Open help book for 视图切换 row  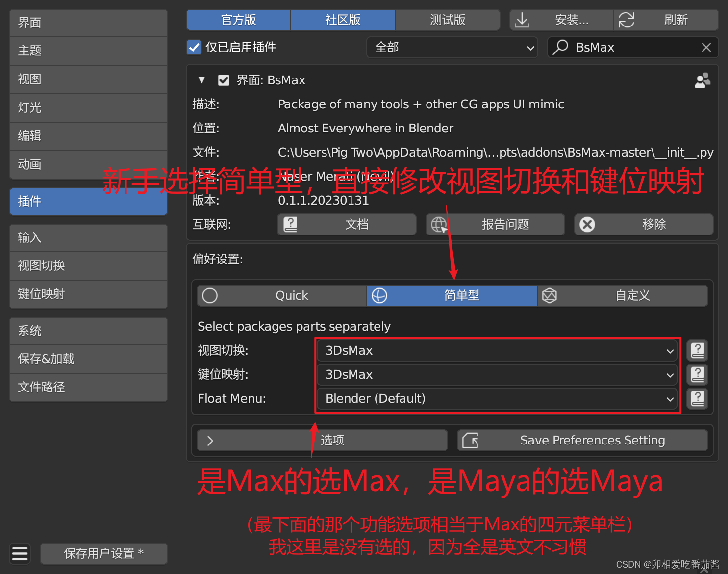(x=697, y=351)
